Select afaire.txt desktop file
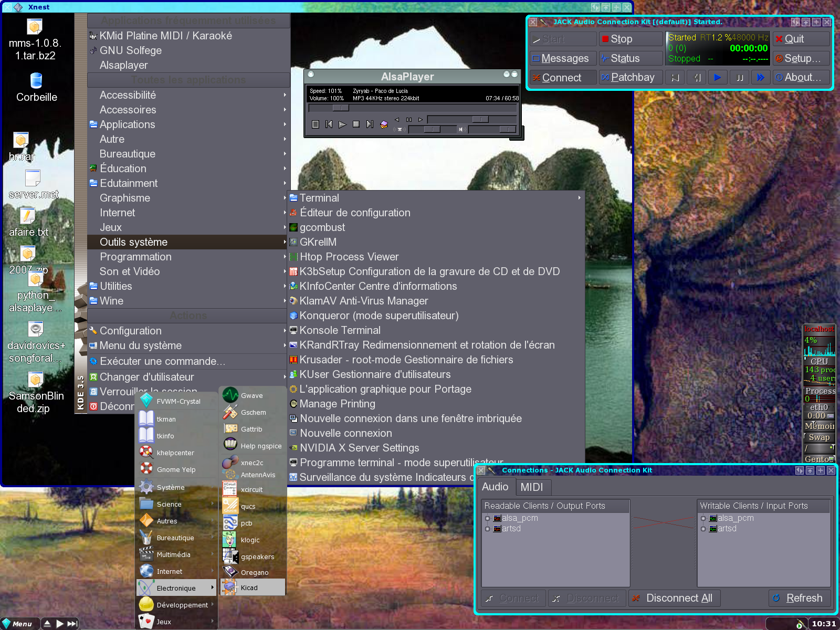 click(x=28, y=223)
